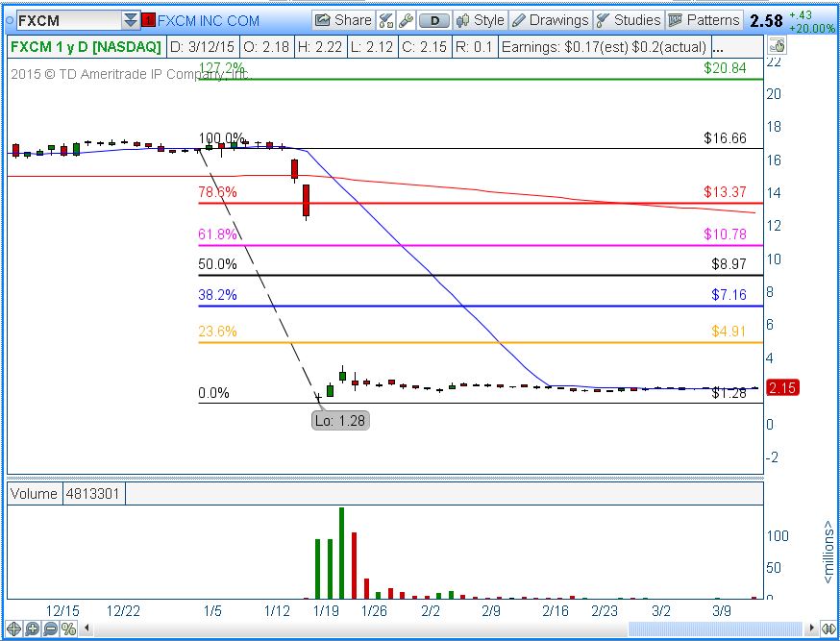Expand the ellipsis after the Earnings info
This screenshot has width=840, height=641.
pyautogui.click(x=719, y=45)
